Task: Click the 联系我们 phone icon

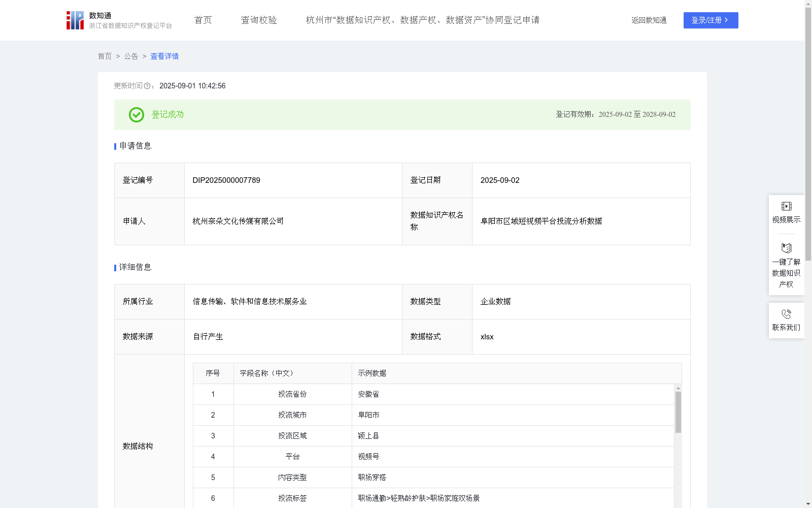Action: (786, 314)
